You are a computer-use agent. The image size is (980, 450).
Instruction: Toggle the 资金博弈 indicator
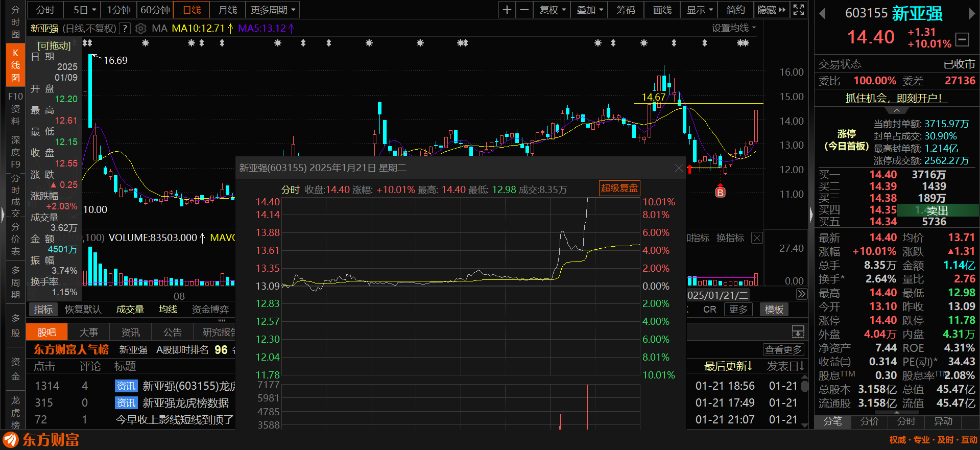click(x=210, y=309)
